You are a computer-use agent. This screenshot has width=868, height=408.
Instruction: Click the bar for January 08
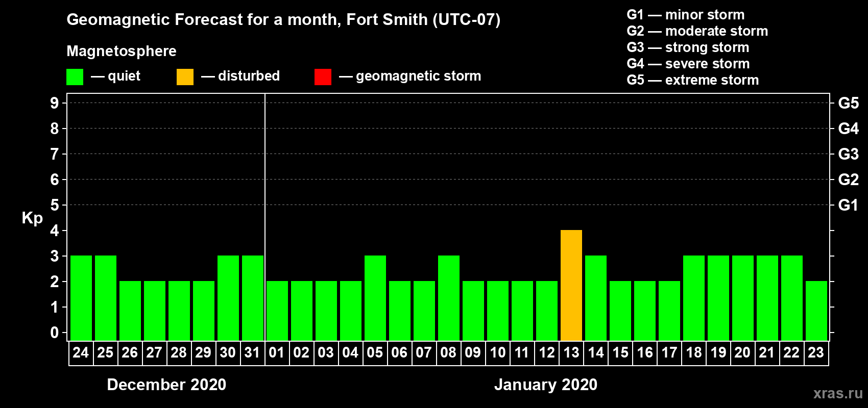point(449,298)
